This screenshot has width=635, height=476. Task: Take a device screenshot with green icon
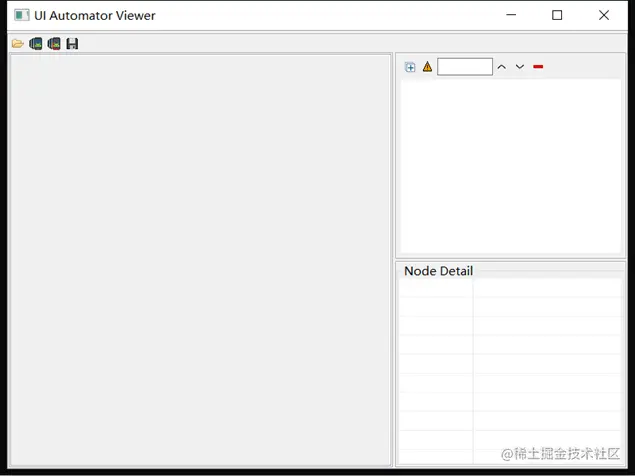click(36, 43)
